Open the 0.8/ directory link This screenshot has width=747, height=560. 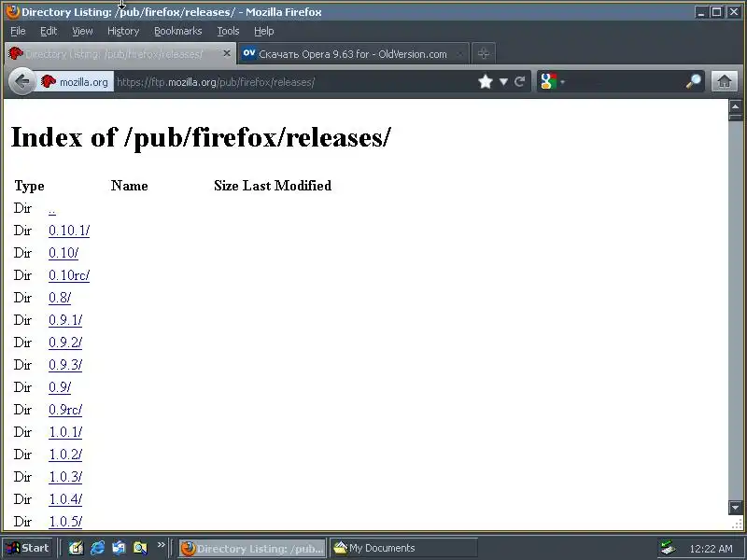[60, 298]
